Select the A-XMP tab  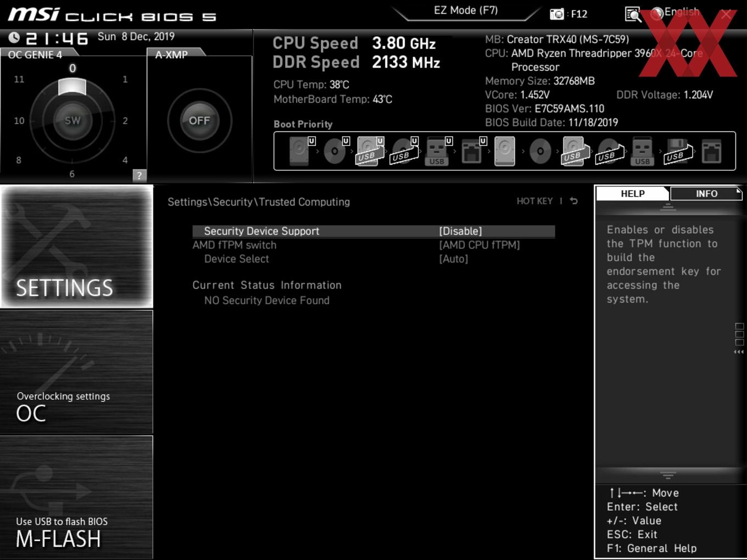(x=172, y=54)
